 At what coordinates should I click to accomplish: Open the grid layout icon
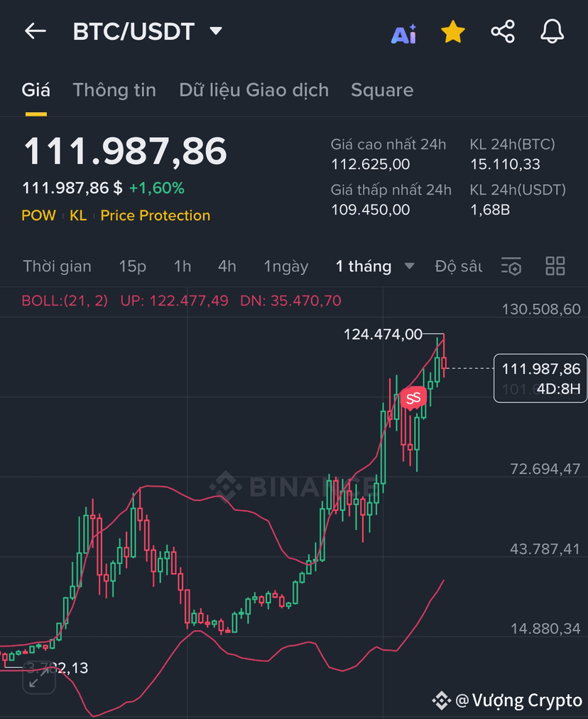(555, 266)
